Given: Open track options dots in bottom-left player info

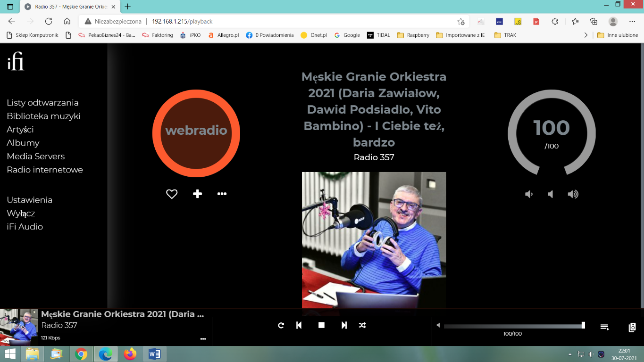Looking at the screenshot, I should 203,338.
